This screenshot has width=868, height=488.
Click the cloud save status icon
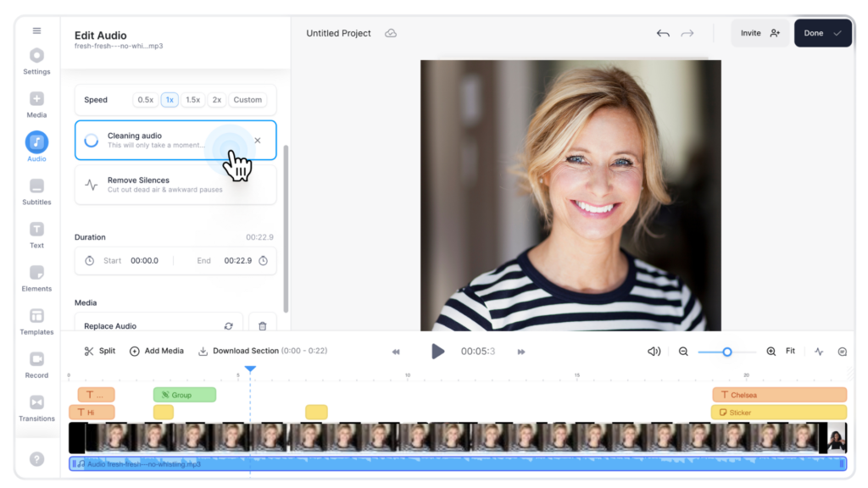(391, 33)
